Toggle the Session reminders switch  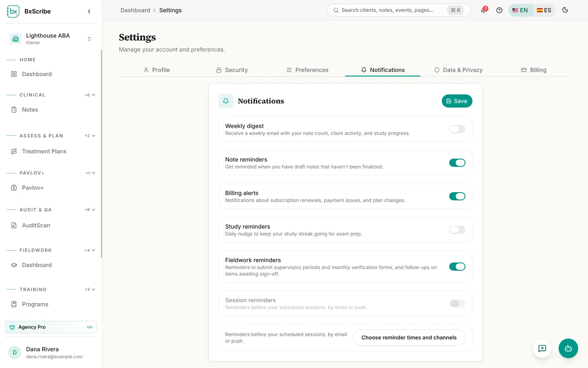(x=457, y=303)
